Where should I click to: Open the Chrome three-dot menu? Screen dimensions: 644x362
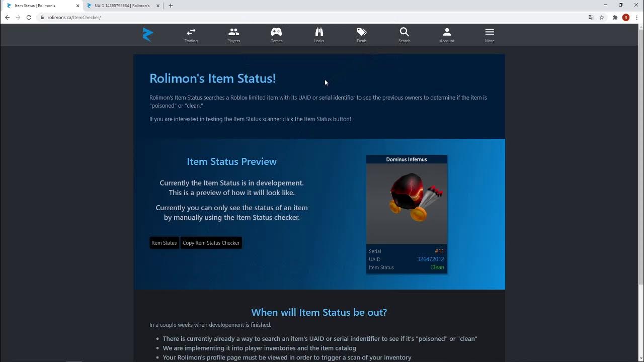pyautogui.click(x=637, y=17)
